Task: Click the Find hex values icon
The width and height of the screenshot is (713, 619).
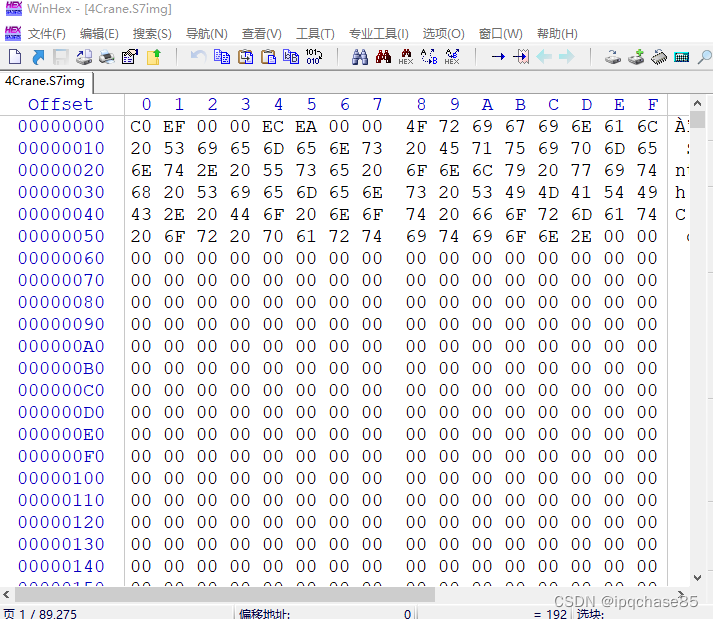Action: (x=406, y=57)
